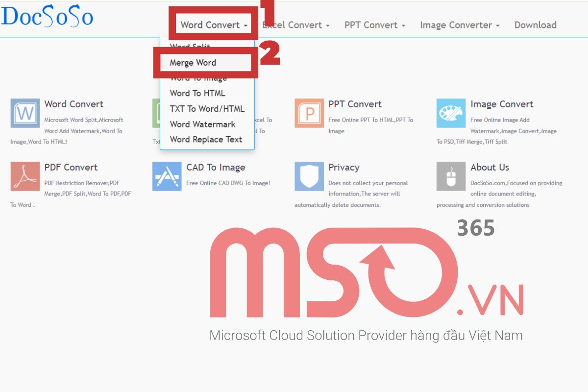The height and width of the screenshot is (392, 588).
Task: Select Word Watermark menu item
Action: (203, 124)
